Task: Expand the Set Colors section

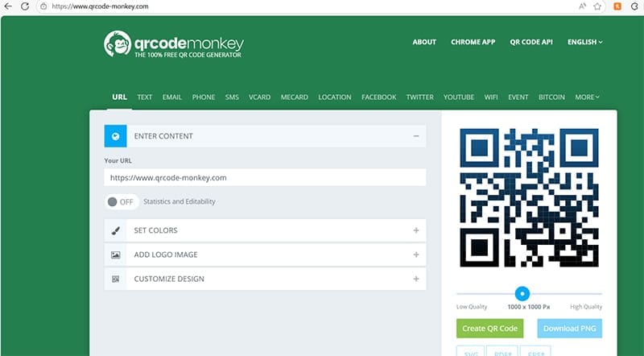Action: pyautogui.click(x=416, y=230)
